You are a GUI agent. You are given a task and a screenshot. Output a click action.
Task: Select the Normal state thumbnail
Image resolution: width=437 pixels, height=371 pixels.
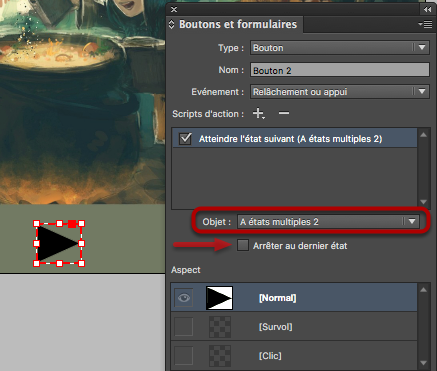point(219,298)
